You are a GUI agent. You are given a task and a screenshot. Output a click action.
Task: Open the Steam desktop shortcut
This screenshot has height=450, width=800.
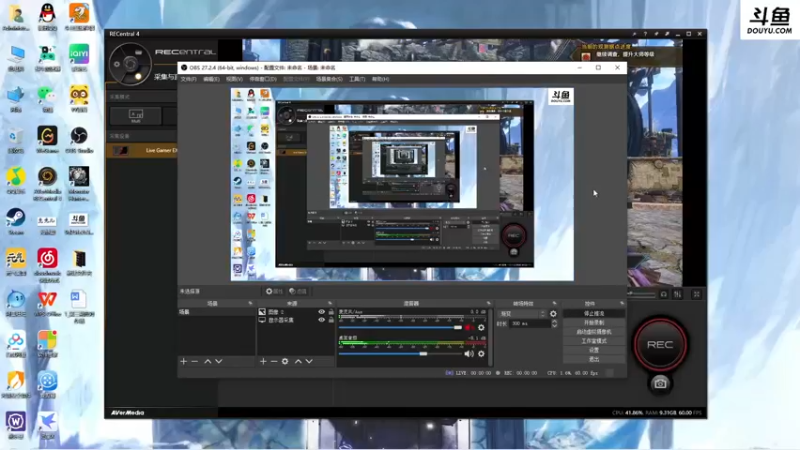16,221
